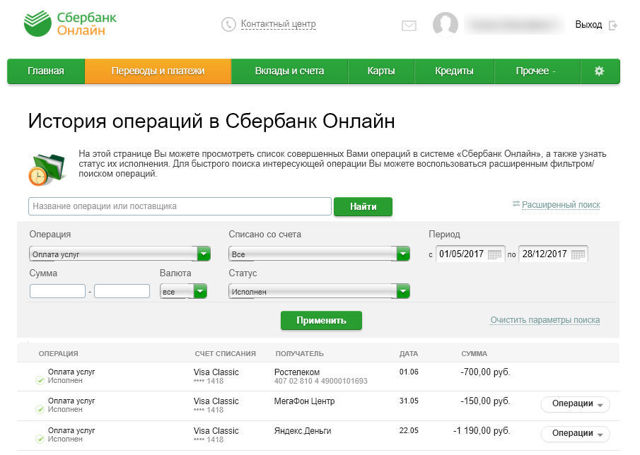Click recipient Ростелеком
This screenshot has height=455, width=640.
[297, 372]
